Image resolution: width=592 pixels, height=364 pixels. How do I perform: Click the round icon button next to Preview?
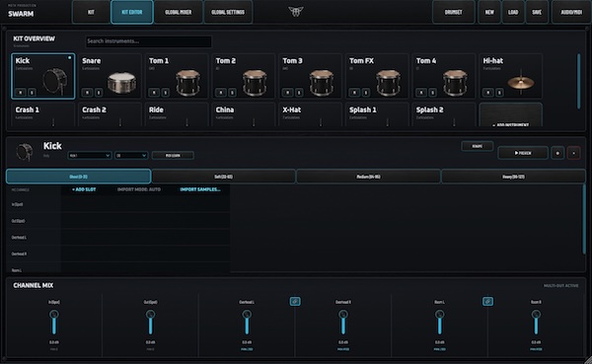pyautogui.click(x=557, y=153)
